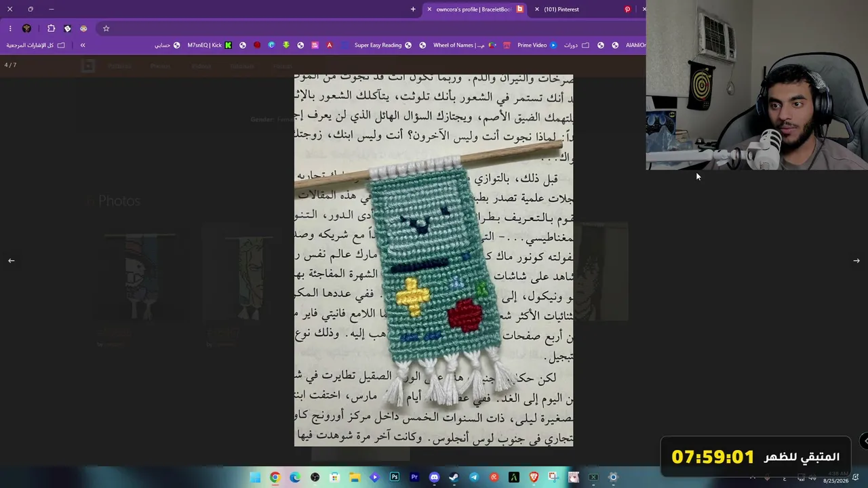Close the BraceletBook owncora's profile tab

click(x=429, y=9)
